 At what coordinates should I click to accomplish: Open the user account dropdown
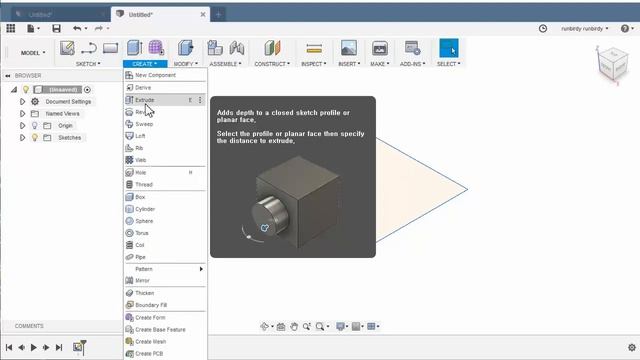pos(584,29)
